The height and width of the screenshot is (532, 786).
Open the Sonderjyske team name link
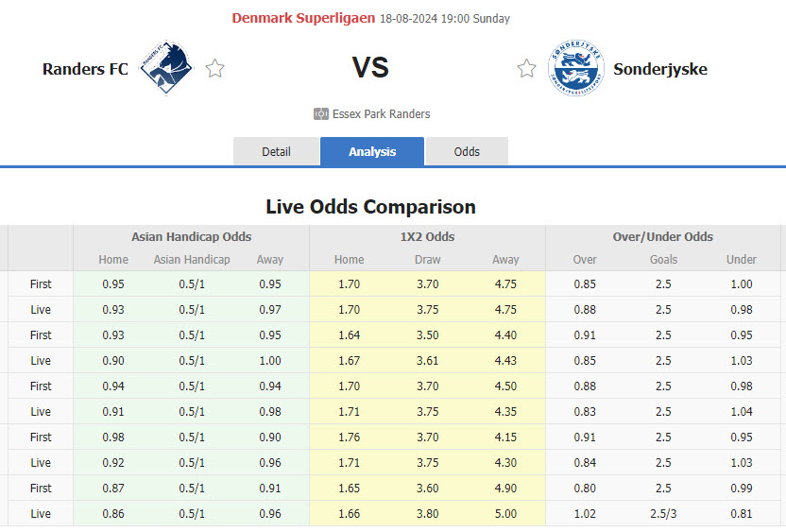click(659, 69)
